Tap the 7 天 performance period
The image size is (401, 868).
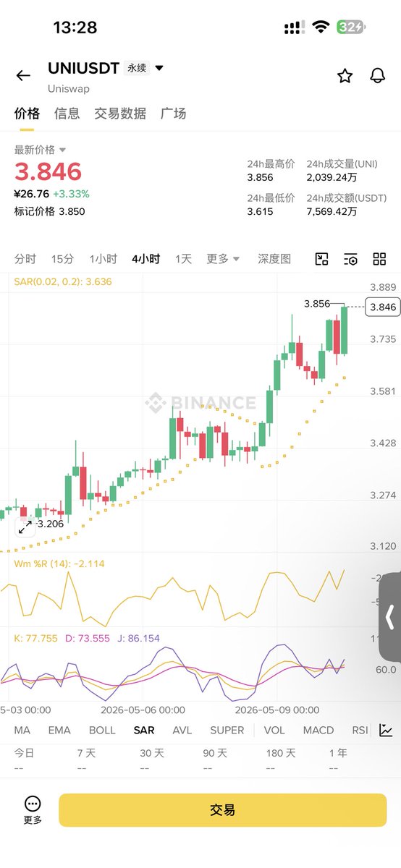point(86,753)
